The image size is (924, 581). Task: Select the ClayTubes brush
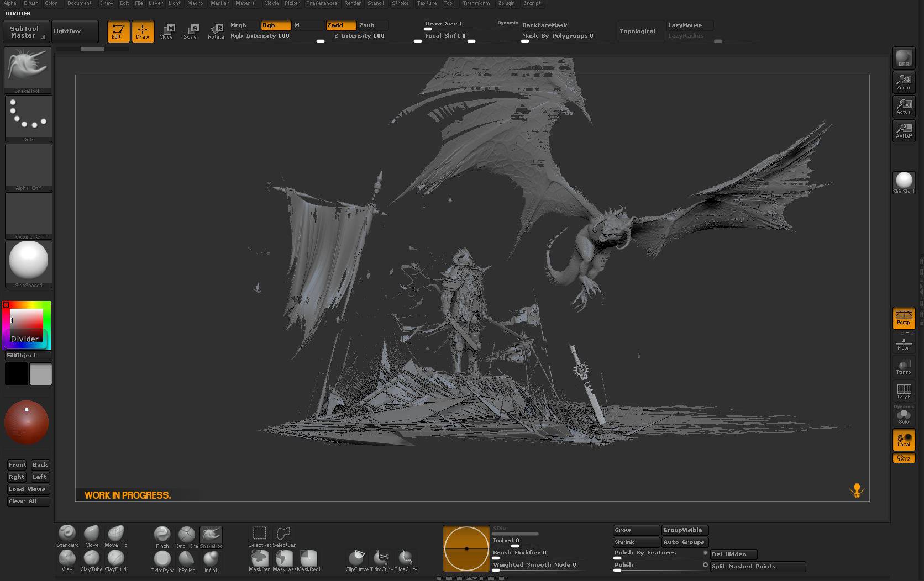pyautogui.click(x=92, y=561)
